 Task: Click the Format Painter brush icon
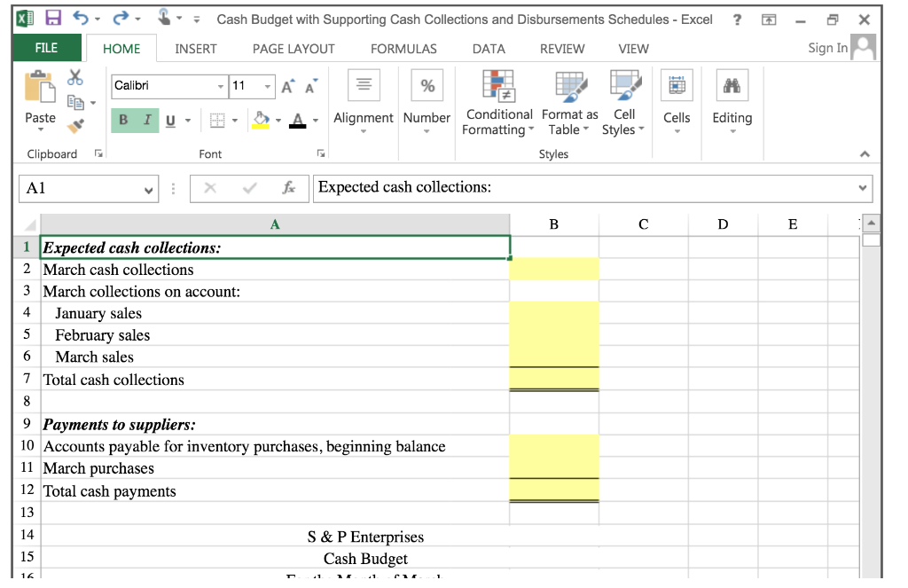pyautogui.click(x=75, y=125)
